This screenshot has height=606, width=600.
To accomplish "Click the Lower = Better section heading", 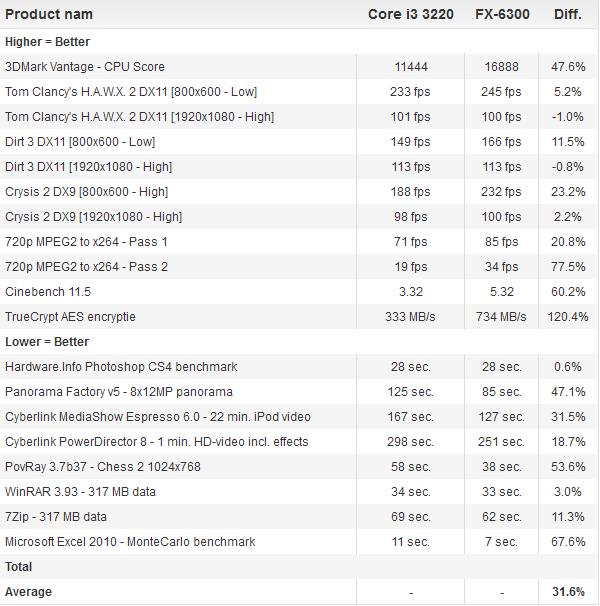I will (x=46, y=342).
